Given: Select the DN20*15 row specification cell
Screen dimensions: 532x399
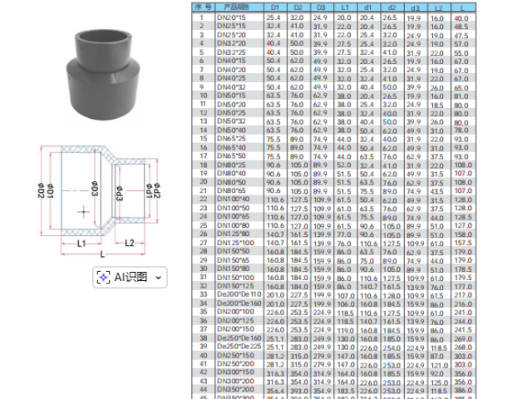Looking at the screenshot, I should (231, 17).
